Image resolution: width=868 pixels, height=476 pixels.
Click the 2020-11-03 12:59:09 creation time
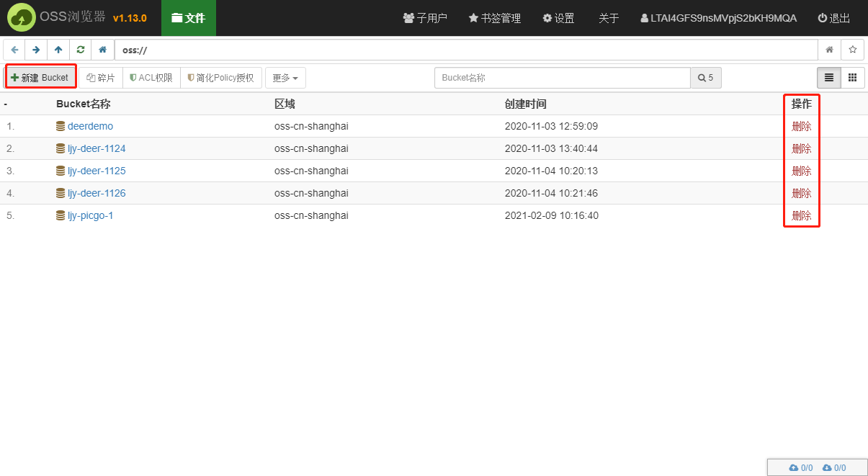(x=551, y=126)
